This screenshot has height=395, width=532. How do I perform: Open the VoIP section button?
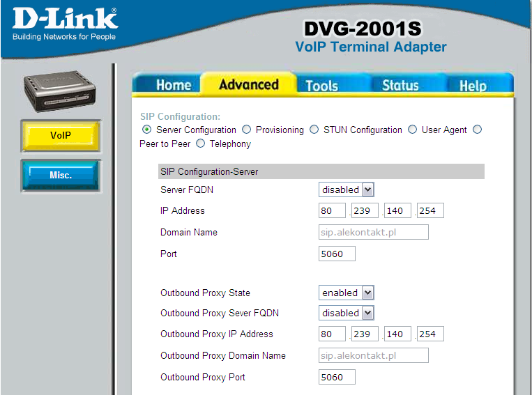[61, 136]
